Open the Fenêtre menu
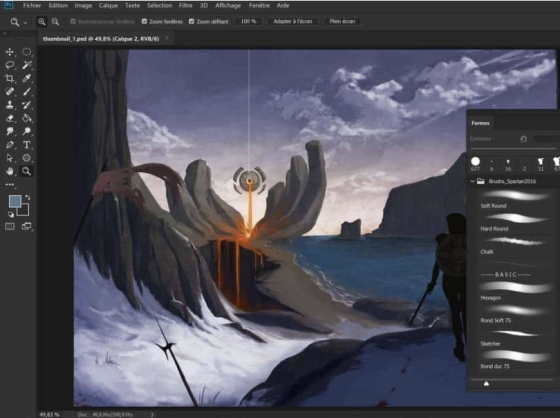 [259, 6]
